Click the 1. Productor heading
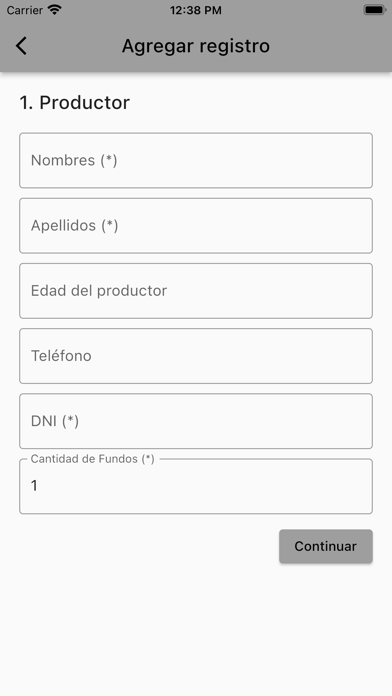This screenshot has width=392, height=696. point(75,103)
